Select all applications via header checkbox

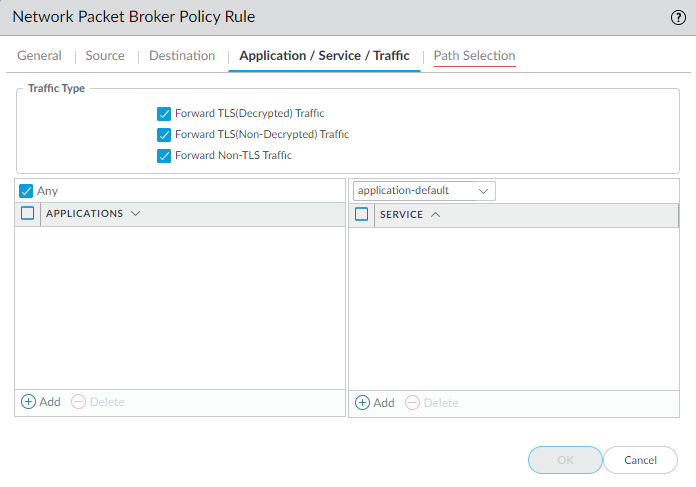click(x=28, y=213)
